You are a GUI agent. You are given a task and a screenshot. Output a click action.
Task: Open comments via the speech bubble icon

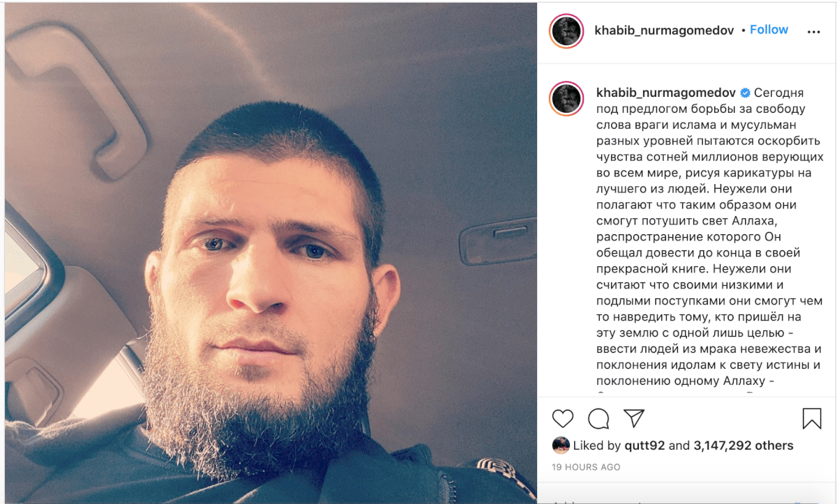point(598,418)
